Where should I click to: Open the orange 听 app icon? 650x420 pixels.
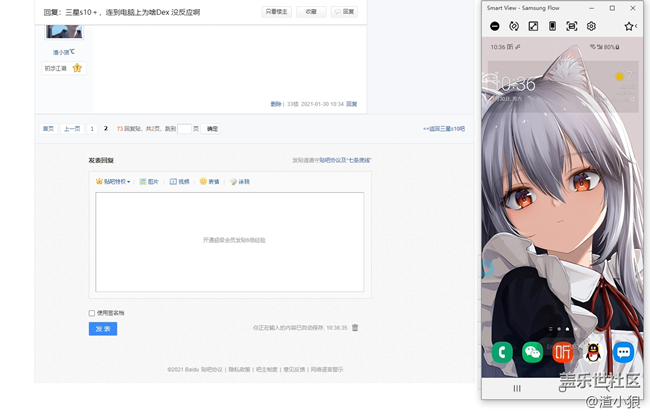[563, 352]
